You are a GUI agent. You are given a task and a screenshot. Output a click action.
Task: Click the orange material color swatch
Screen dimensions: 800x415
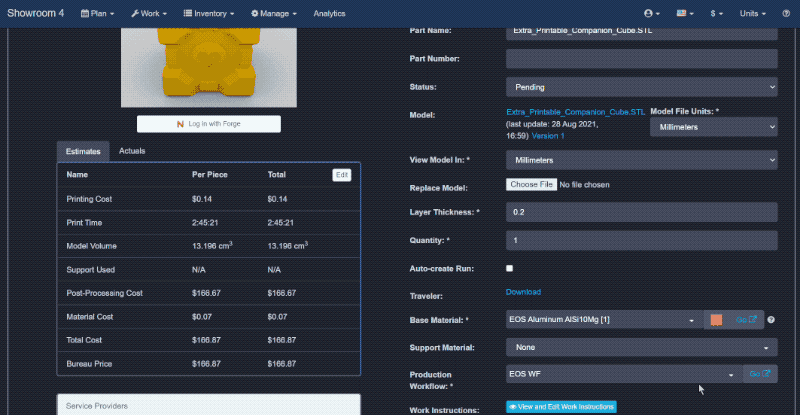pyautogui.click(x=716, y=320)
